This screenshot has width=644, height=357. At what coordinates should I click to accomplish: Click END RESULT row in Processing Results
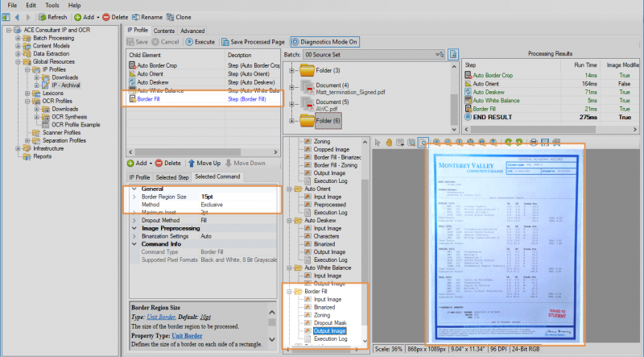pyautogui.click(x=551, y=117)
